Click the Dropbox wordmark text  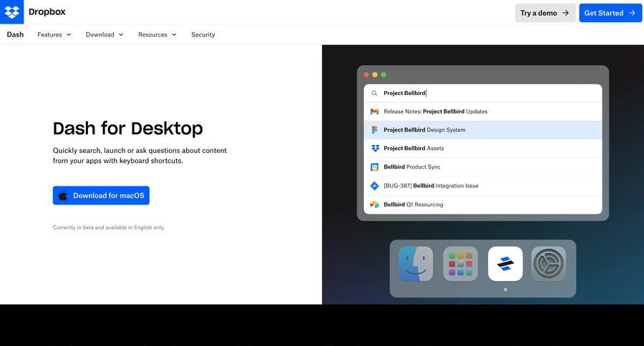[47, 12]
